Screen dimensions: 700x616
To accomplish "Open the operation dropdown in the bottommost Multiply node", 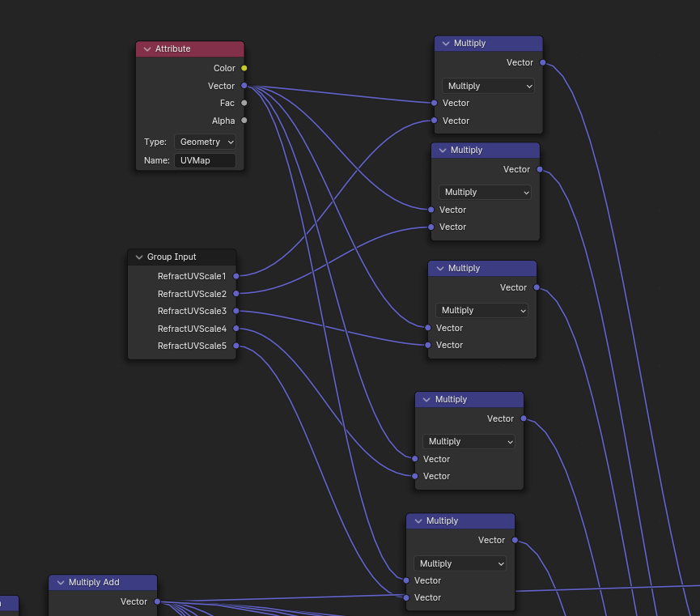I will [460, 563].
